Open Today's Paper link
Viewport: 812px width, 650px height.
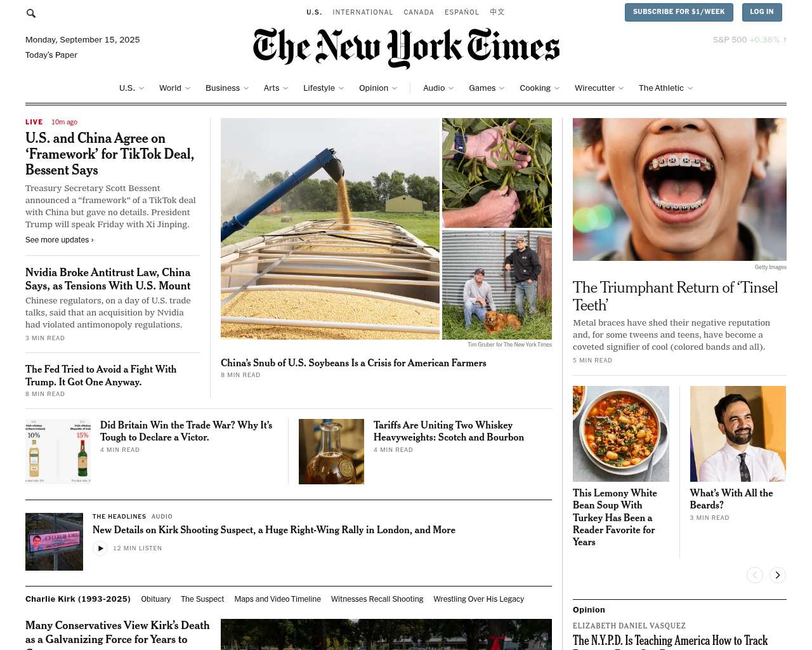(x=51, y=55)
